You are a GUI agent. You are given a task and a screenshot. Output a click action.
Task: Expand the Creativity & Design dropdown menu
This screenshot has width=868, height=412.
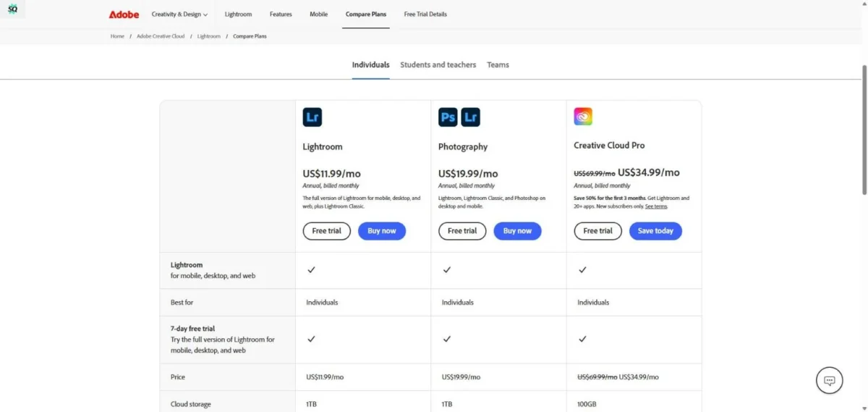click(179, 14)
